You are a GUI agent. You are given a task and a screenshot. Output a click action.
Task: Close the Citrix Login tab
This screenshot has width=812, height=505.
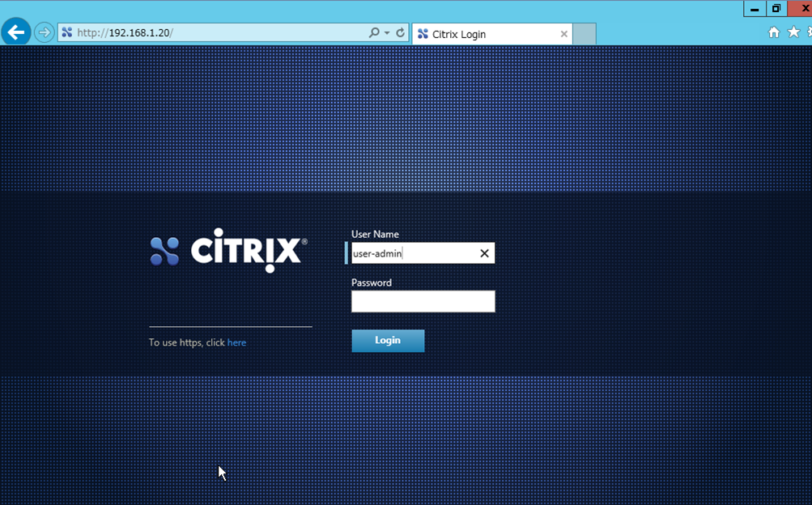click(x=564, y=34)
